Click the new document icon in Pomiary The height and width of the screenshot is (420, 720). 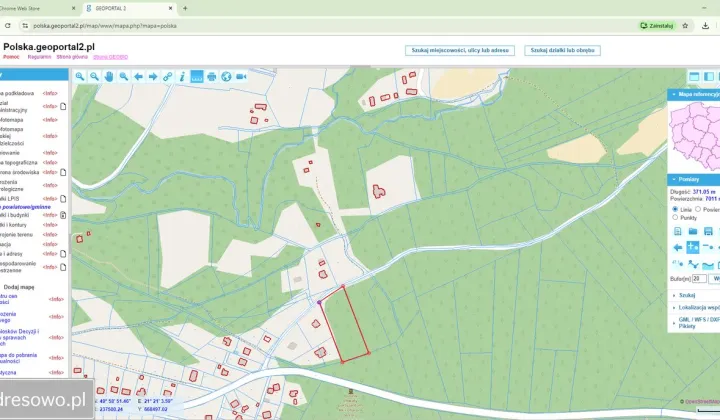(678, 231)
